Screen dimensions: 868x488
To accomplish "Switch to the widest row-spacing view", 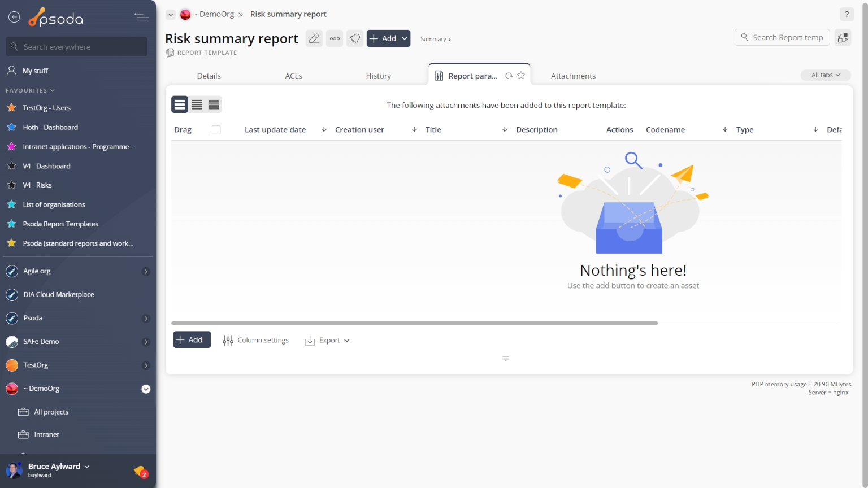I will point(180,104).
